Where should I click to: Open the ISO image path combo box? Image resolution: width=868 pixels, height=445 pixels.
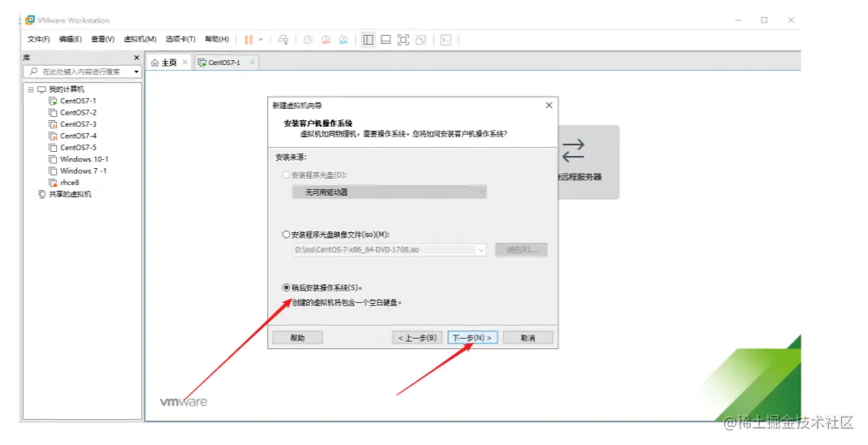tap(389, 249)
